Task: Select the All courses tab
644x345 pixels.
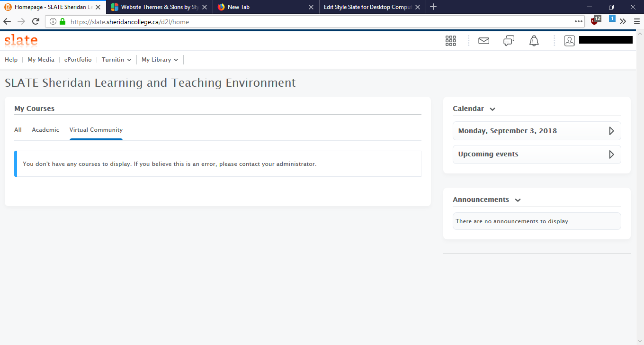Action: point(18,130)
